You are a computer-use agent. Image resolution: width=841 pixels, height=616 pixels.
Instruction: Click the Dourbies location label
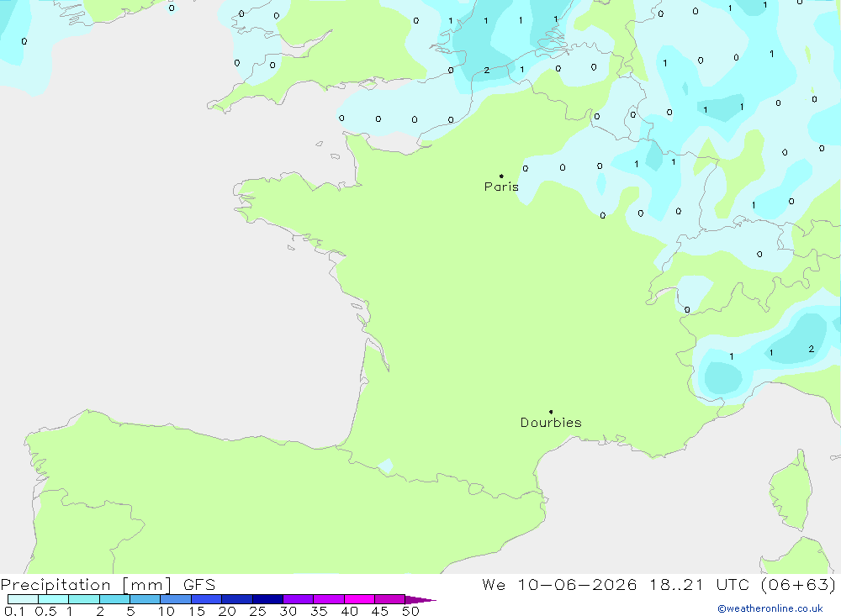coord(551,423)
